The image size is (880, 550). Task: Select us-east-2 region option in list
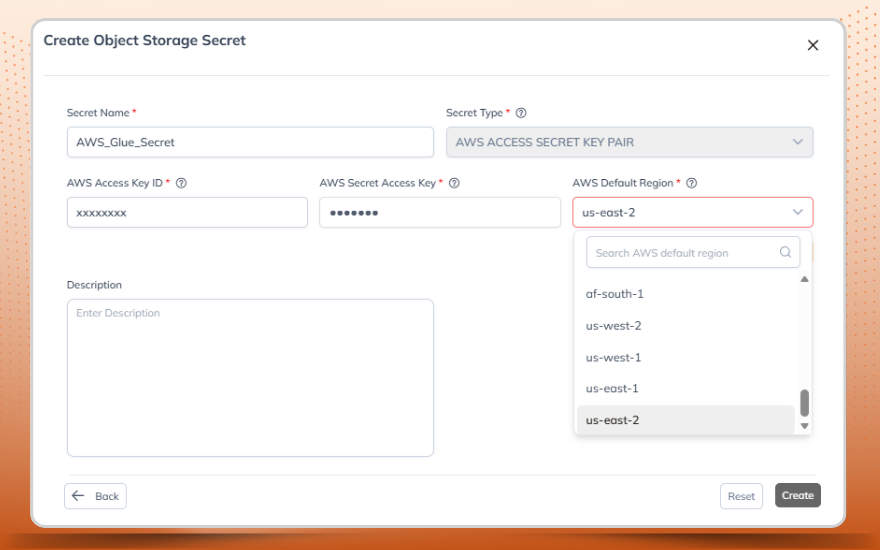click(x=685, y=420)
